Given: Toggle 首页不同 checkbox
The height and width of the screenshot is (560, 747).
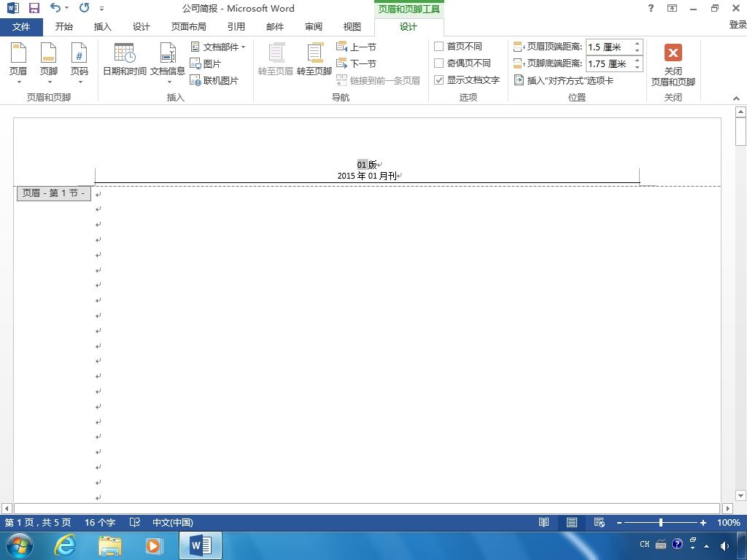Looking at the screenshot, I should 438,46.
